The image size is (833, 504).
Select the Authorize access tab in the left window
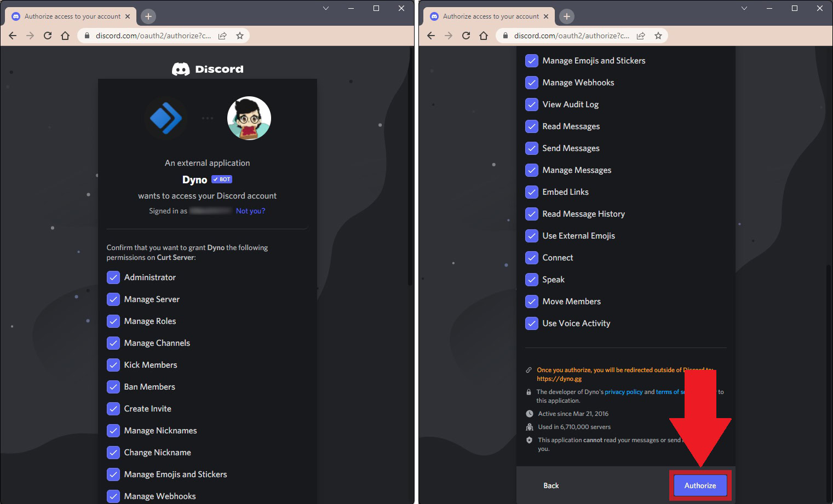pos(71,16)
